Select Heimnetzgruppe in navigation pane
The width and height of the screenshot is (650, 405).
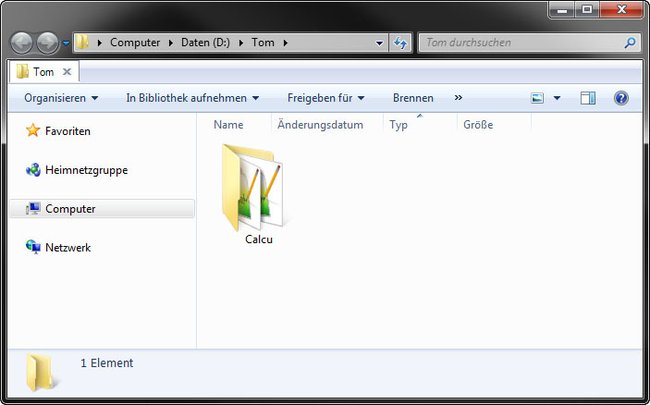click(77, 170)
